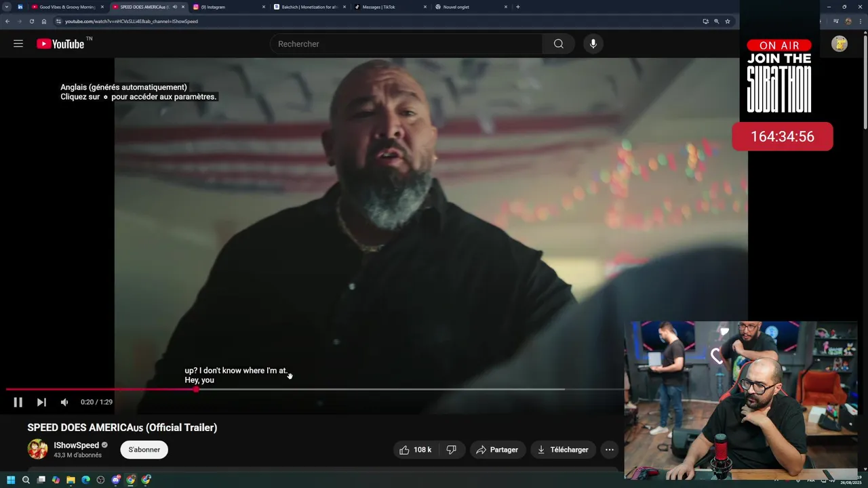Open Task View on the taskbar
The image size is (868, 488).
41,480
